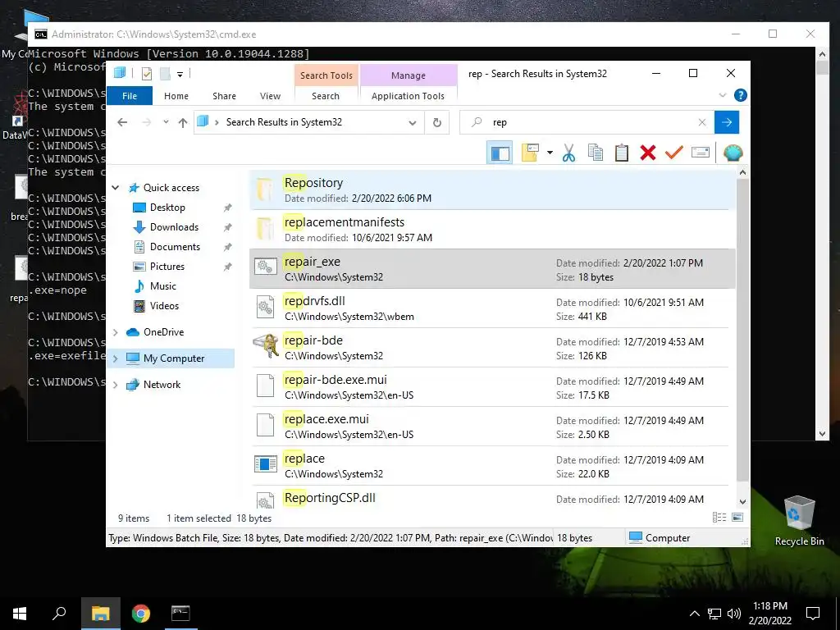Click the taskbar Search magnifier
Viewport: 840px width, 630px height.
click(x=59, y=614)
